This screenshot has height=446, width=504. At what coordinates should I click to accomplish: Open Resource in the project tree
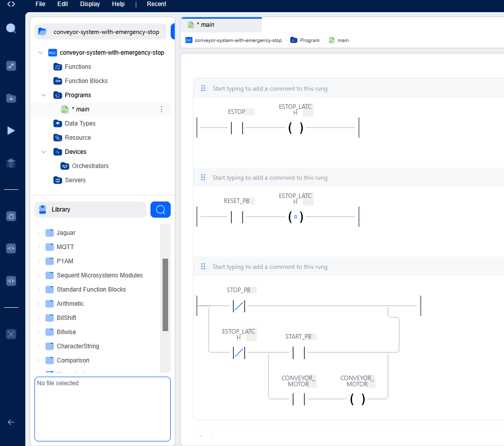[78, 138]
